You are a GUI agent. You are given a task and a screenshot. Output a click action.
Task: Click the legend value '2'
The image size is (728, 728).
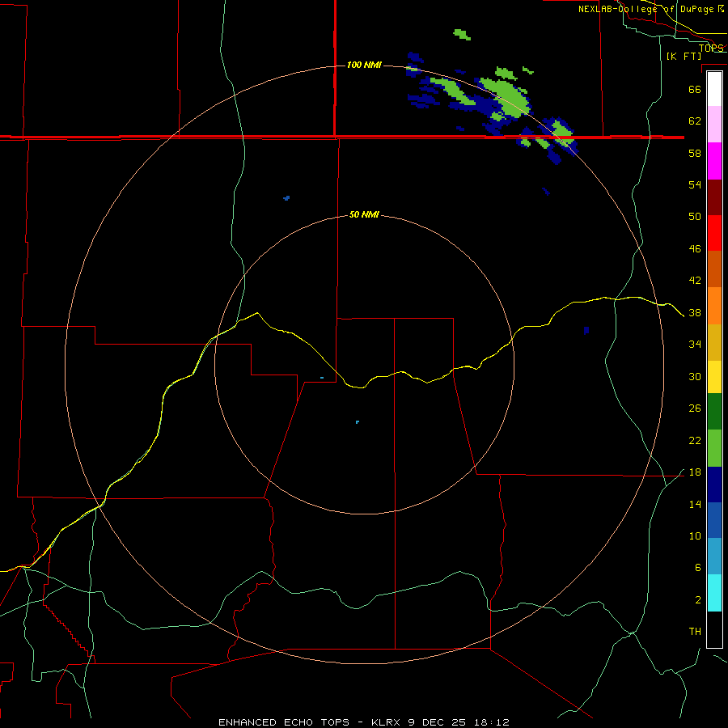[697, 600]
